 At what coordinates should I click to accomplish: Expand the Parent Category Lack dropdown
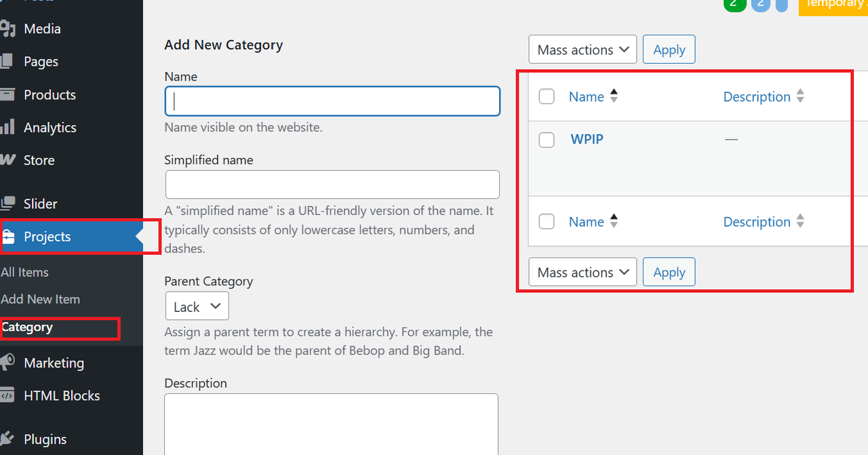[197, 306]
